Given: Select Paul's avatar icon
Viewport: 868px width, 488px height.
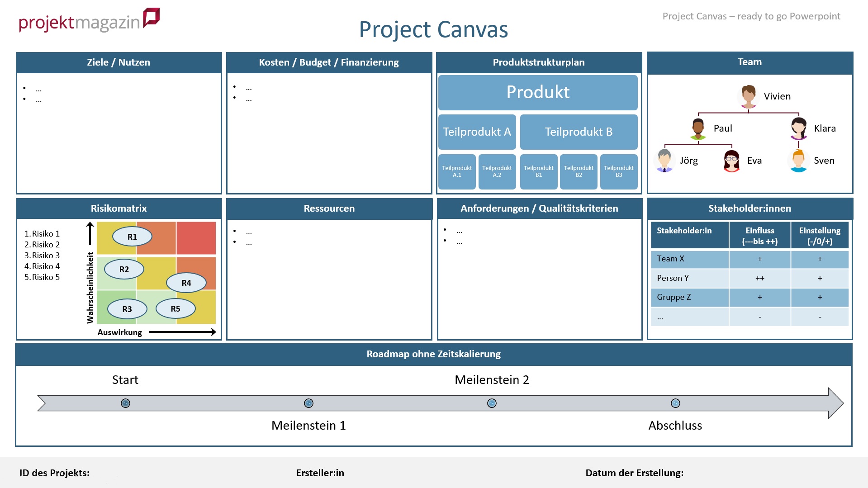Looking at the screenshot, I should 698,129.
